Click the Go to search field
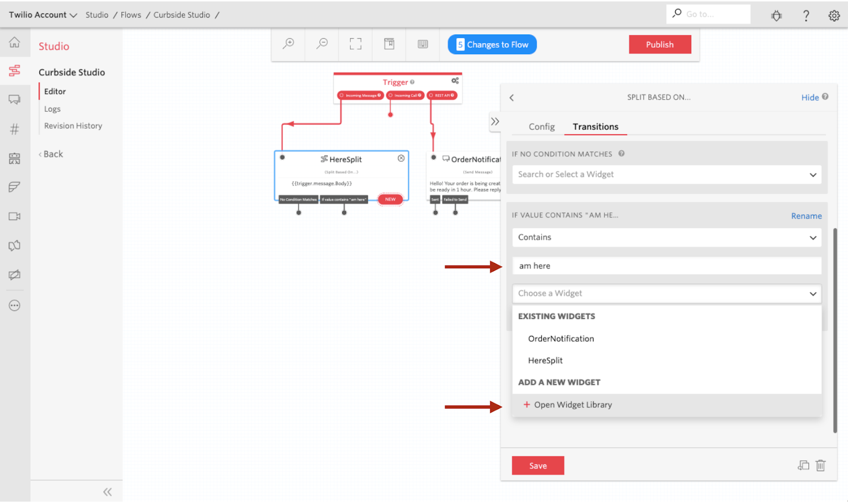Screen dimensions: 848x504 point(709,14)
